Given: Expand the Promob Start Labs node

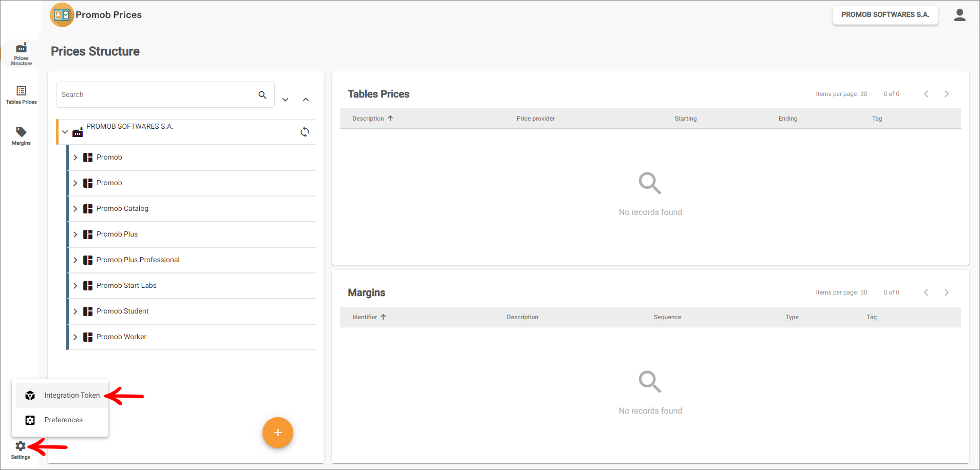Looking at the screenshot, I should [x=76, y=286].
